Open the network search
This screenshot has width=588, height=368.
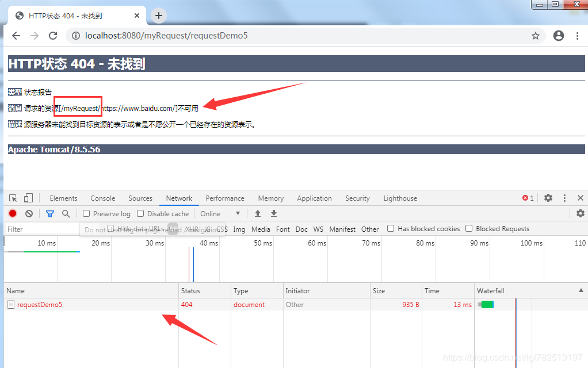tap(66, 213)
